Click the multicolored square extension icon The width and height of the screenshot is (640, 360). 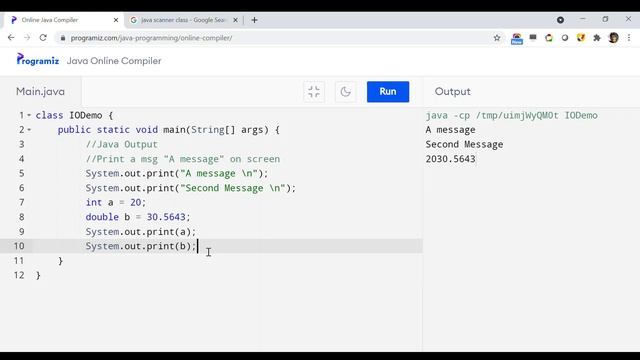point(549,38)
